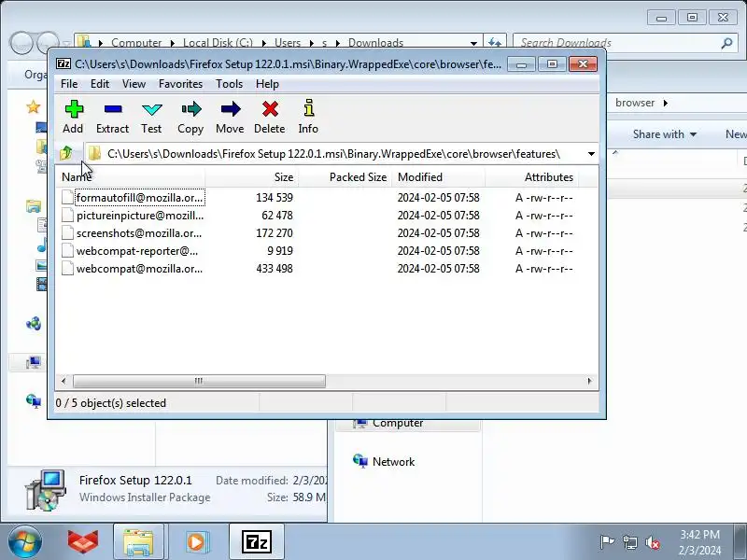The width and height of the screenshot is (747, 560).
Task: Open the Favorites menu
Action: 180,84
